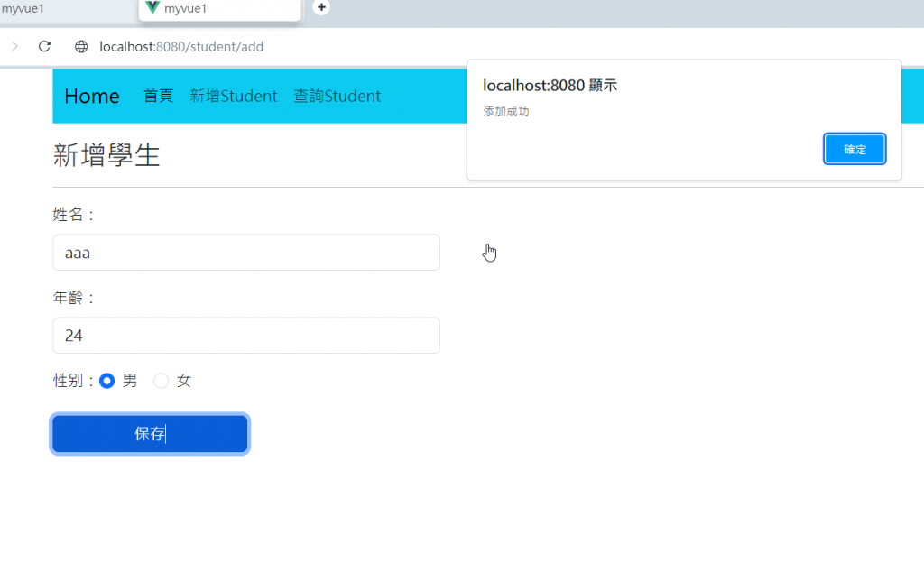
Task: Click the 保存 save button
Action: (151, 434)
